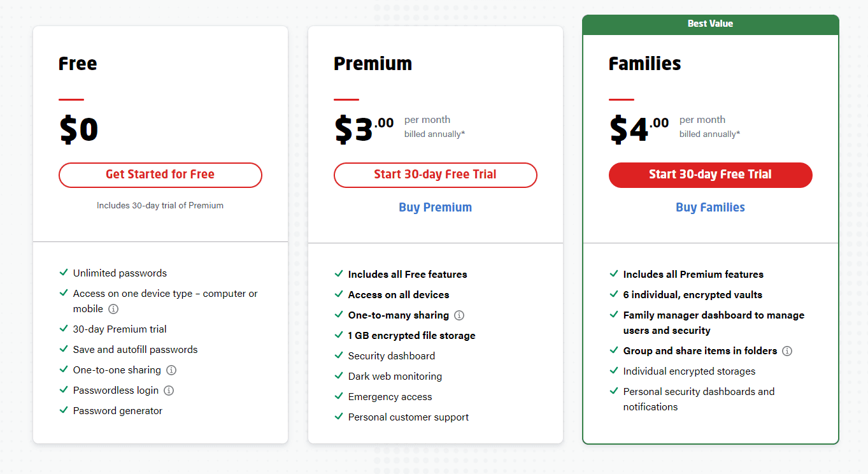Start 30-day Free Trial for Premium
This screenshot has height=474, width=868.
(436, 175)
